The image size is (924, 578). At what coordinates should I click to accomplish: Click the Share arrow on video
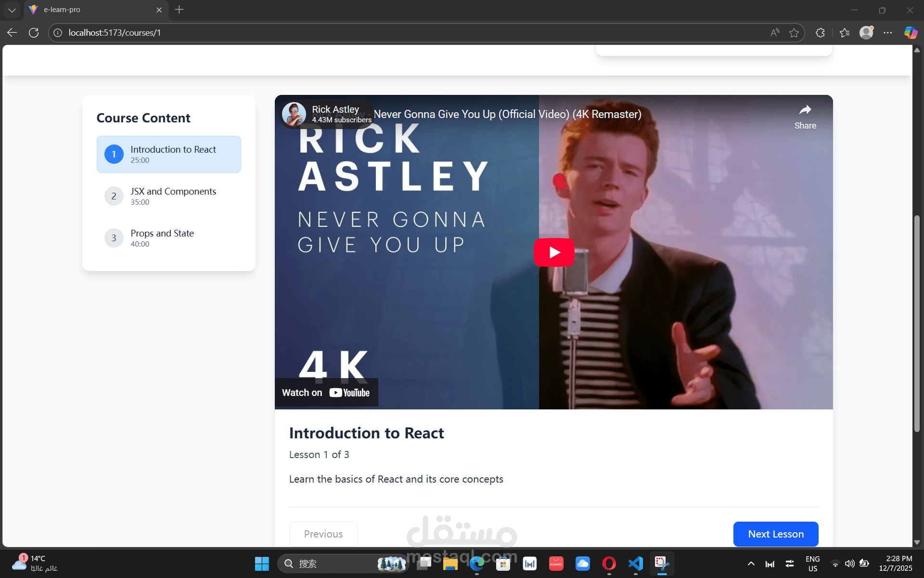(x=805, y=111)
